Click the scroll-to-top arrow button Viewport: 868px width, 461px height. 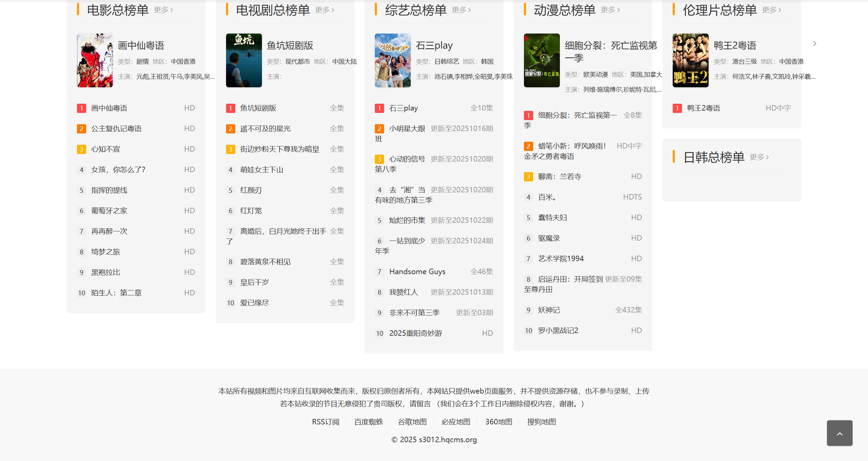839,433
